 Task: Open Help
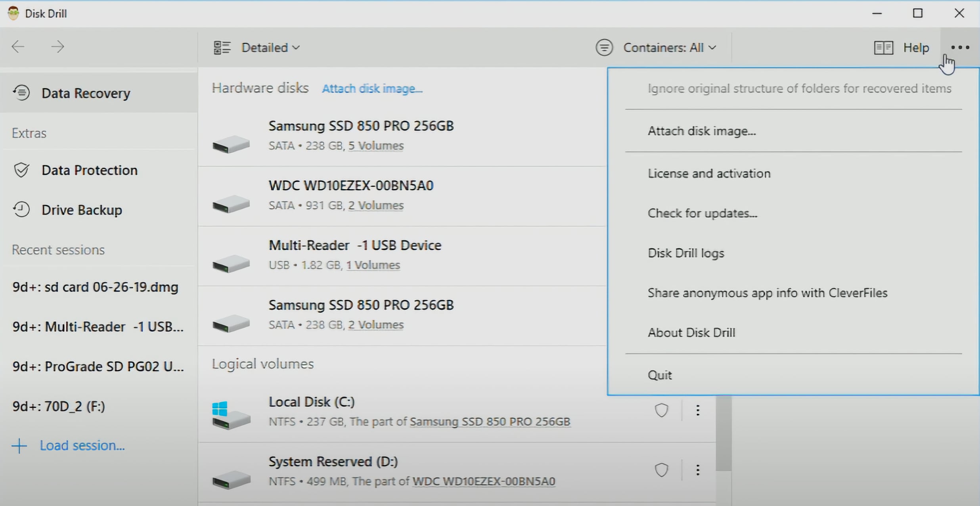916,48
